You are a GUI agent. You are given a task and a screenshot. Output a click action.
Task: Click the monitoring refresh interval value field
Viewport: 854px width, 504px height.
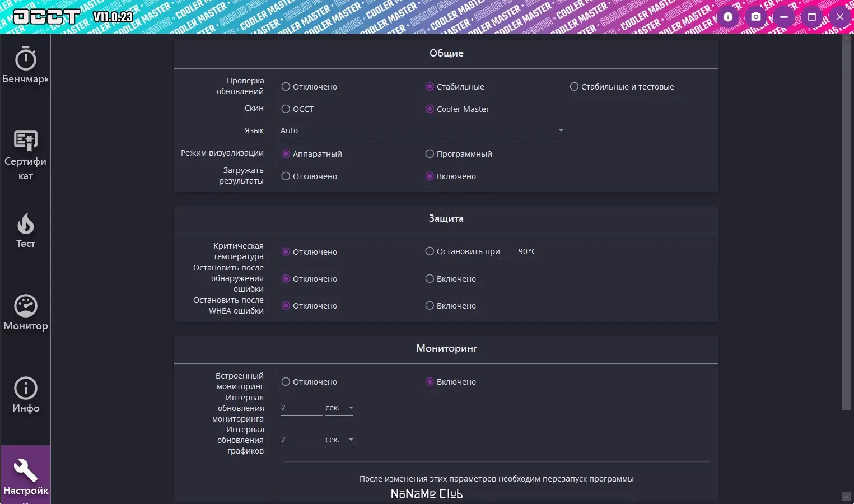click(301, 408)
